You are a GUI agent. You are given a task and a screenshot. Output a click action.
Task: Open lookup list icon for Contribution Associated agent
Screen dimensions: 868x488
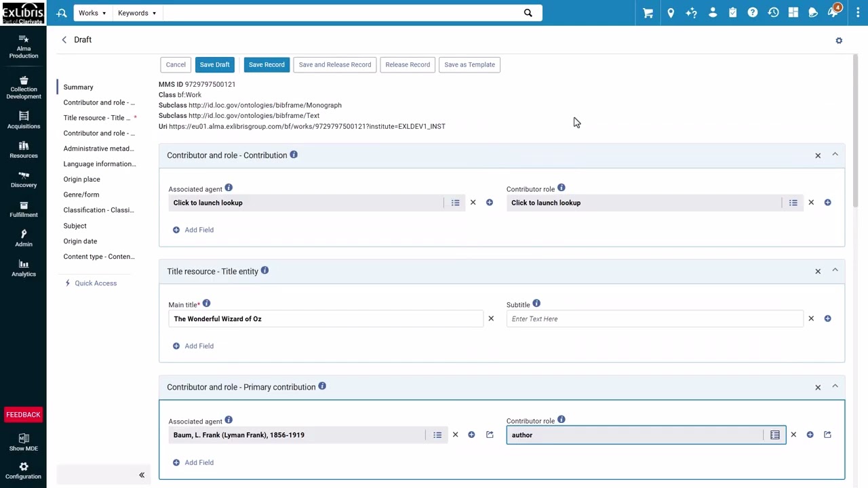coord(455,203)
